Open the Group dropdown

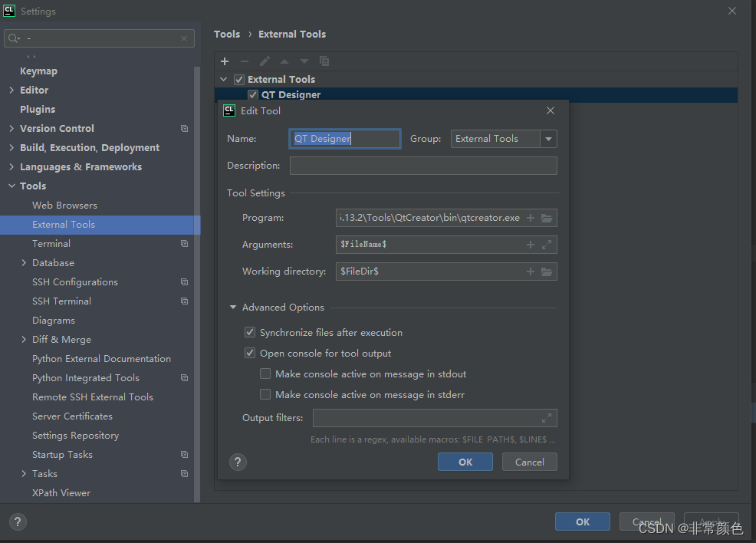(x=548, y=139)
